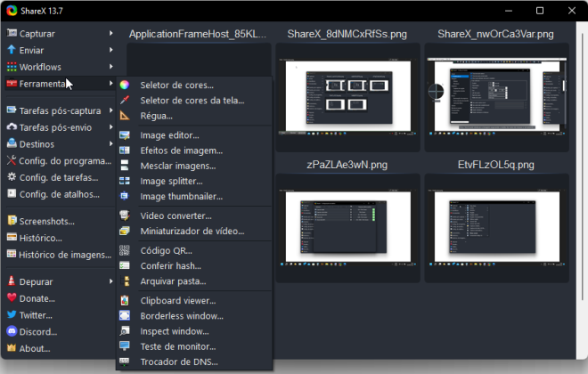This screenshot has height=374, width=588.
Task: Click the thumbnail list vertical scrollbar
Action: (582, 166)
